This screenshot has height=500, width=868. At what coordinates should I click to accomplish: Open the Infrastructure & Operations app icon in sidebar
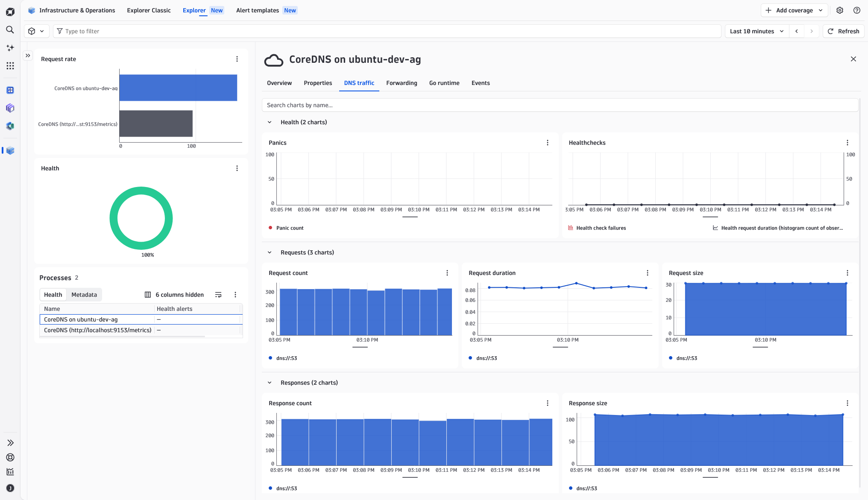[10, 151]
